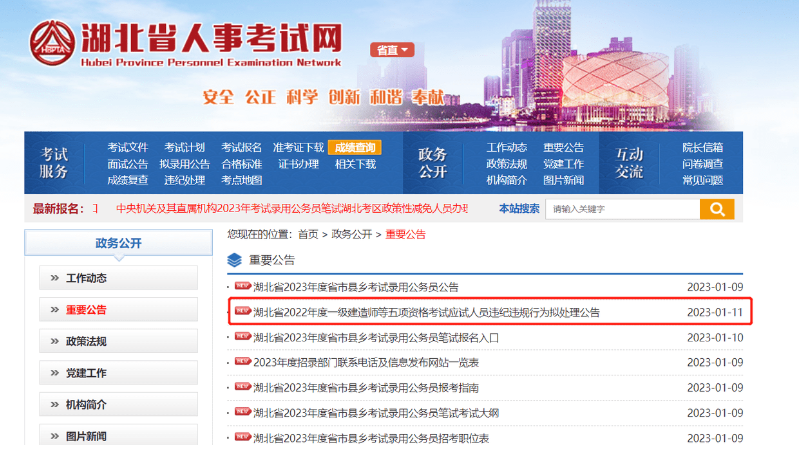The width and height of the screenshot is (801, 451).
Task: Click 首页 in the breadcrumb
Action: tap(308, 234)
